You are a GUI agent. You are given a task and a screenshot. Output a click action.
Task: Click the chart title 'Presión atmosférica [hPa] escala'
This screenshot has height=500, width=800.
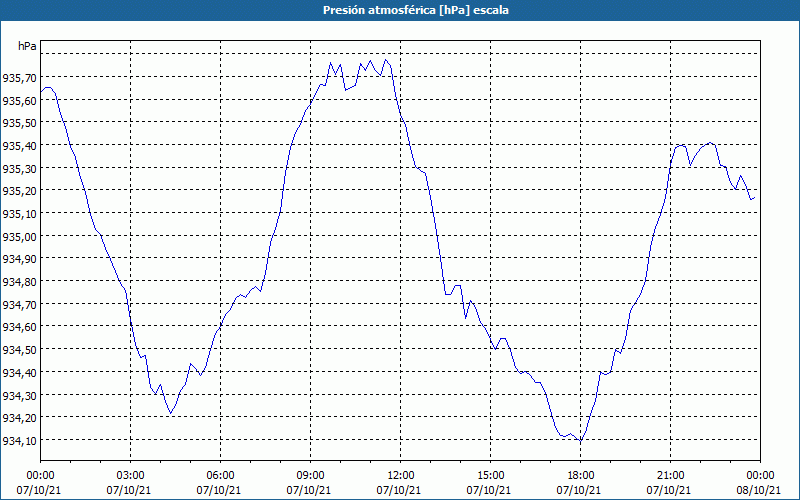pyautogui.click(x=416, y=10)
